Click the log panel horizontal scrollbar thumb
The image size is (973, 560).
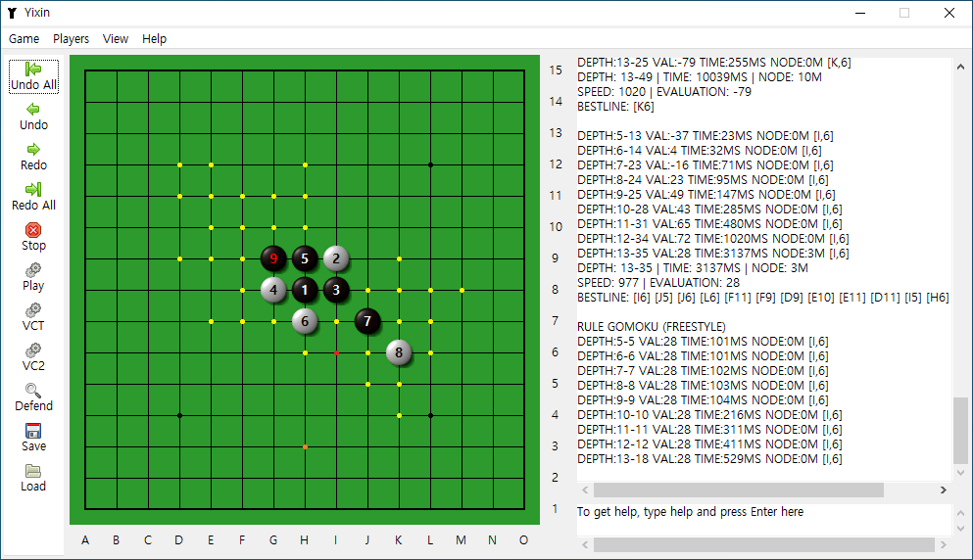(x=739, y=490)
